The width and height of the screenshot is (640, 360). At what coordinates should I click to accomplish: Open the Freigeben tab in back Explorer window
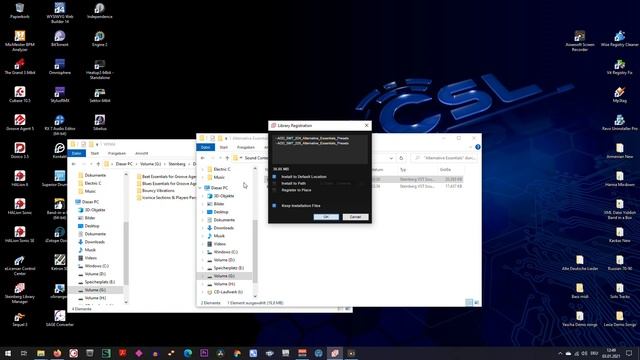pos(117,153)
